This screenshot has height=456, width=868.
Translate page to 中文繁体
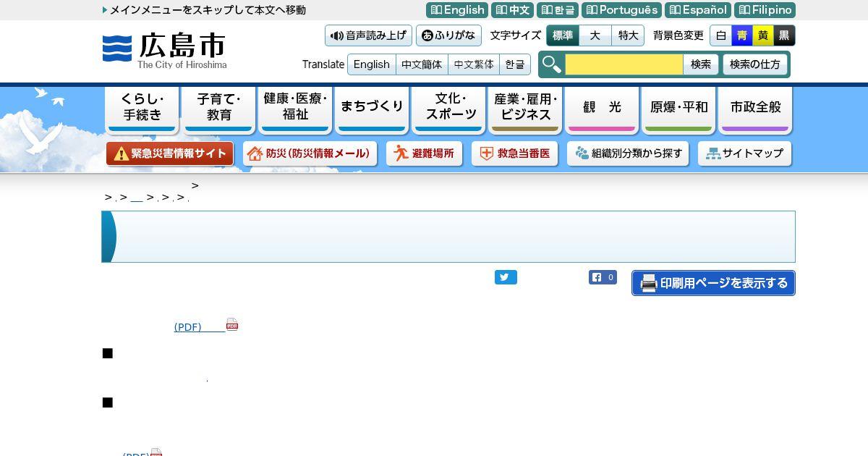tap(474, 64)
